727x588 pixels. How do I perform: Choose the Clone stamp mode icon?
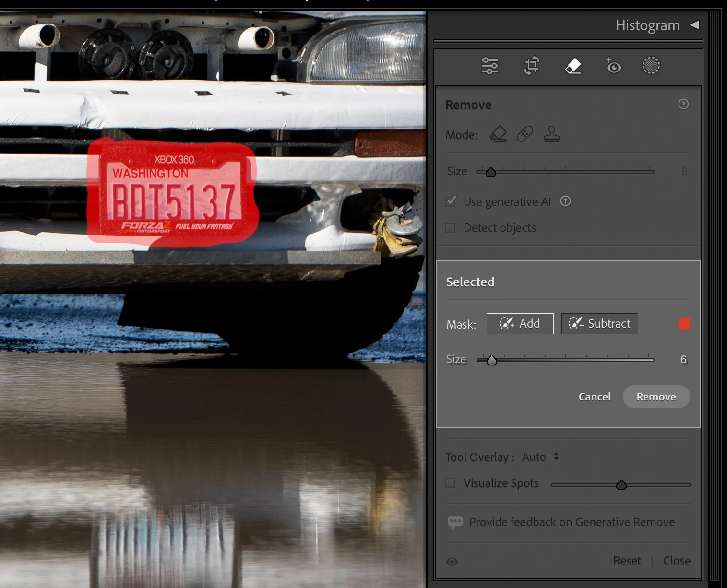point(552,134)
